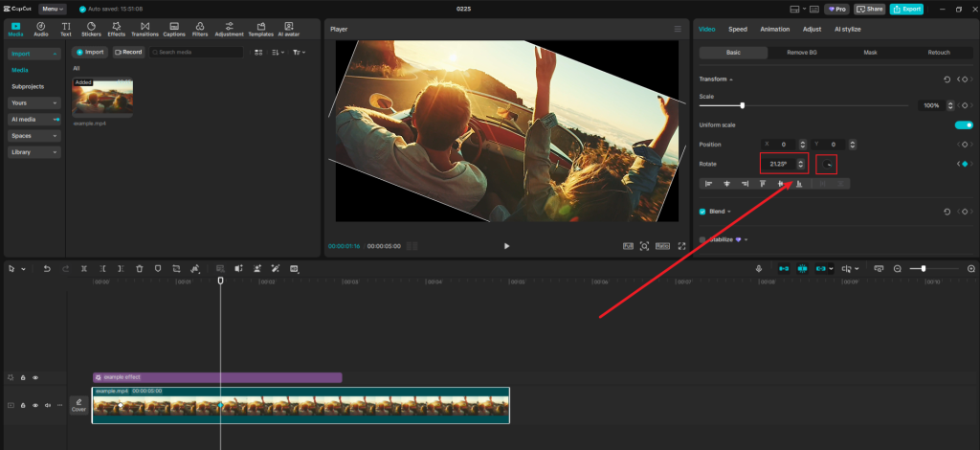
Task: Open the media sort order dropdown
Action: [278, 53]
